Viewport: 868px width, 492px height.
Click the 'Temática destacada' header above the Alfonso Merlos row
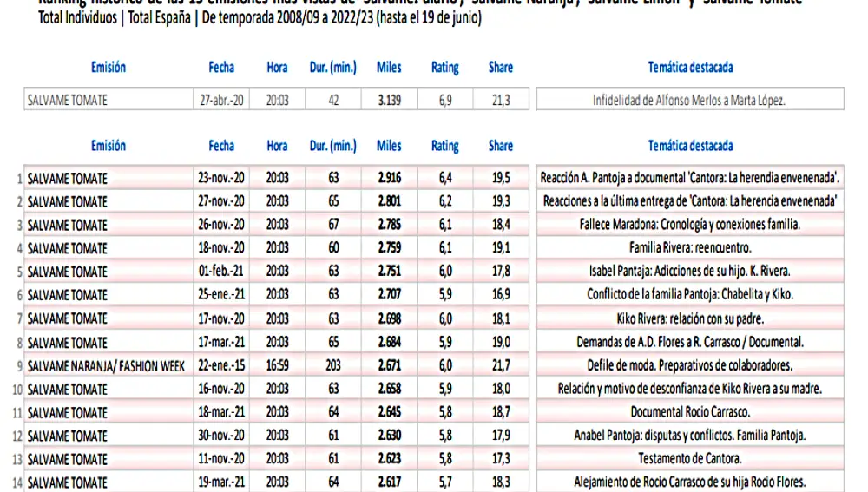pos(690,68)
